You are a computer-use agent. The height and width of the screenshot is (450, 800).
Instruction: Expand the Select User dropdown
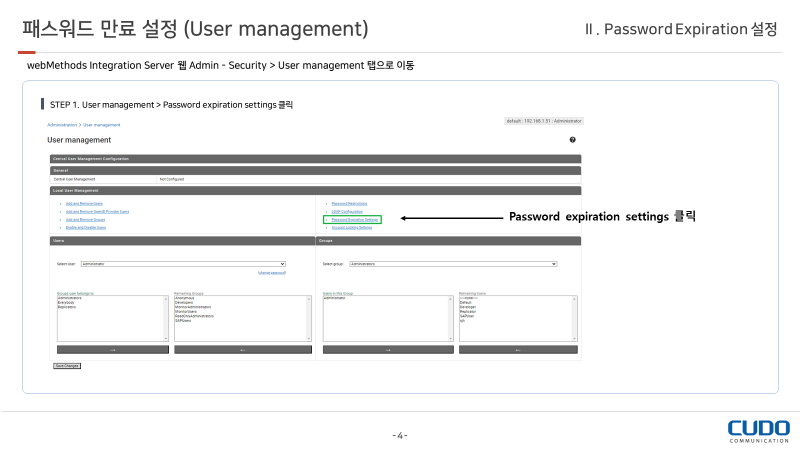[x=183, y=264]
